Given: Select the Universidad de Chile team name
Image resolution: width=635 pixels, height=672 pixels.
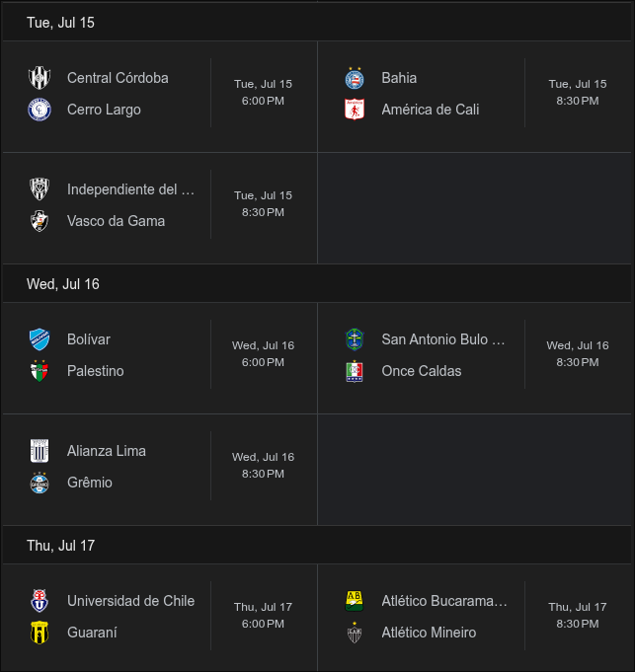Looking at the screenshot, I should pos(130,601).
